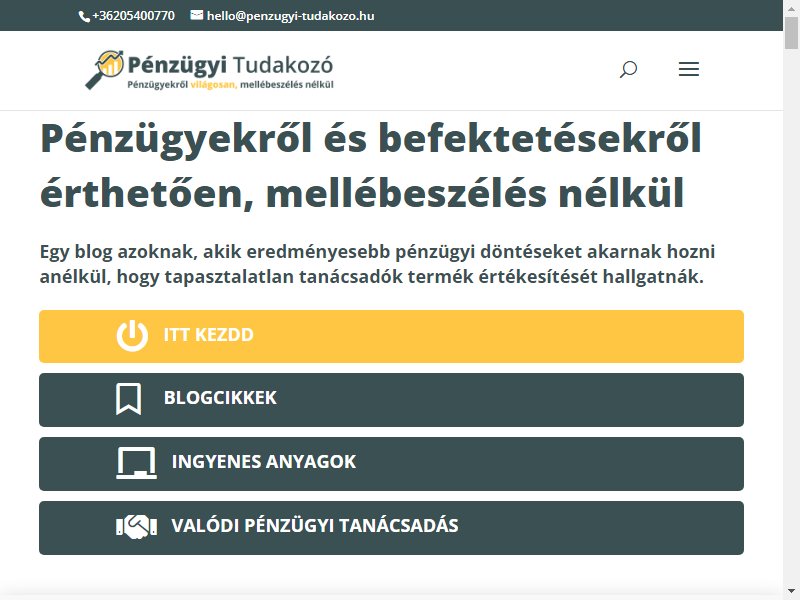
Task: Click the power icon on Itt kezdd
Action: coord(132,336)
